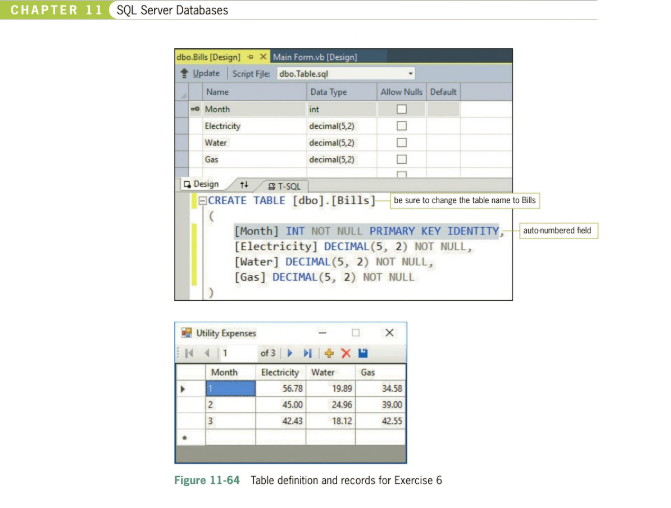Toggle Allow Nulls for Month
Viewport: 671px width, 508px height.
401,109
